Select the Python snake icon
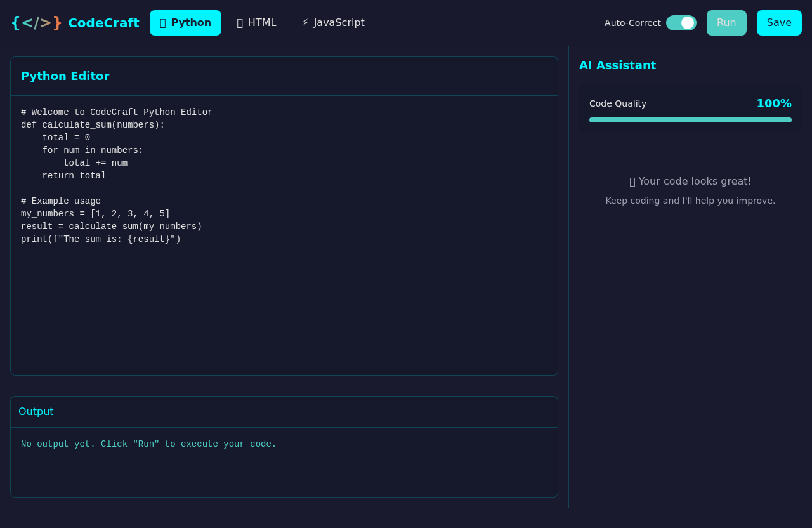The image size is (812, 528). click(162, 23)
